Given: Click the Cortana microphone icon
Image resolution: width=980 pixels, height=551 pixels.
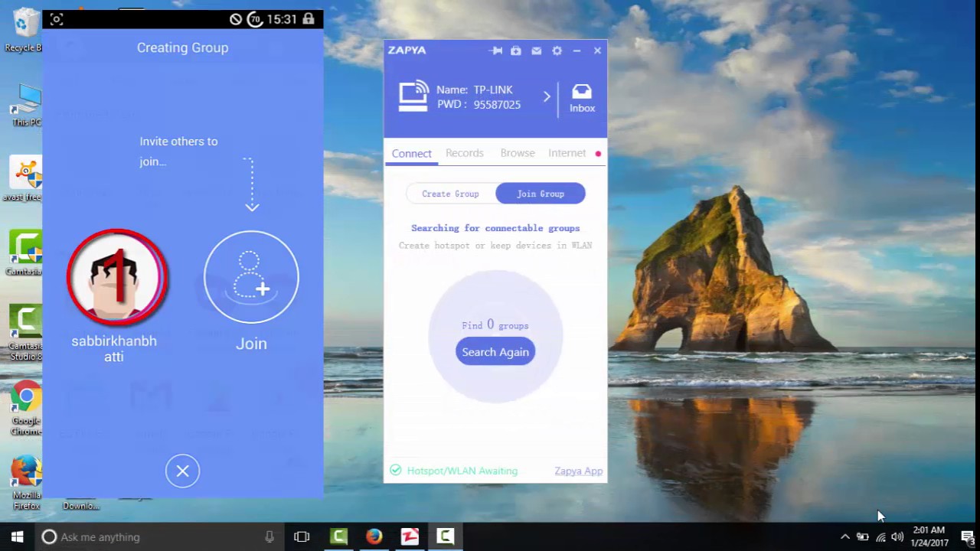Looking at the screenshot, I should pos(269,537).
